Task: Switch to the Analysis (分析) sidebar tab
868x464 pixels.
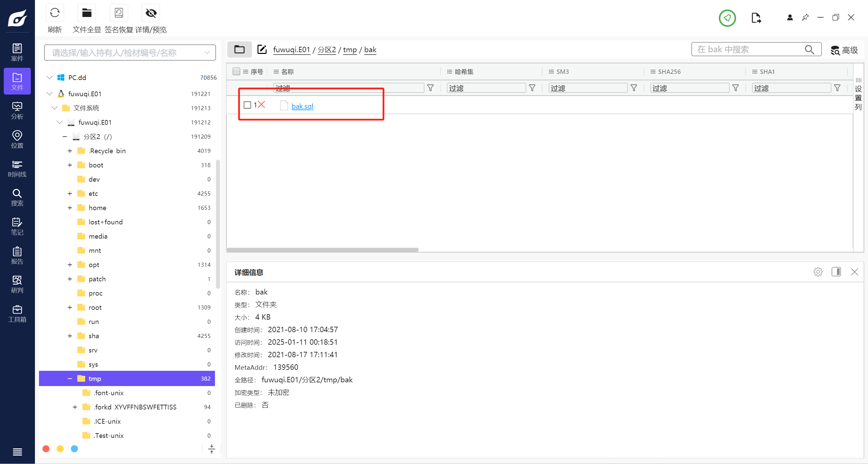Action: pyautogui.click(x=17, y=111)
